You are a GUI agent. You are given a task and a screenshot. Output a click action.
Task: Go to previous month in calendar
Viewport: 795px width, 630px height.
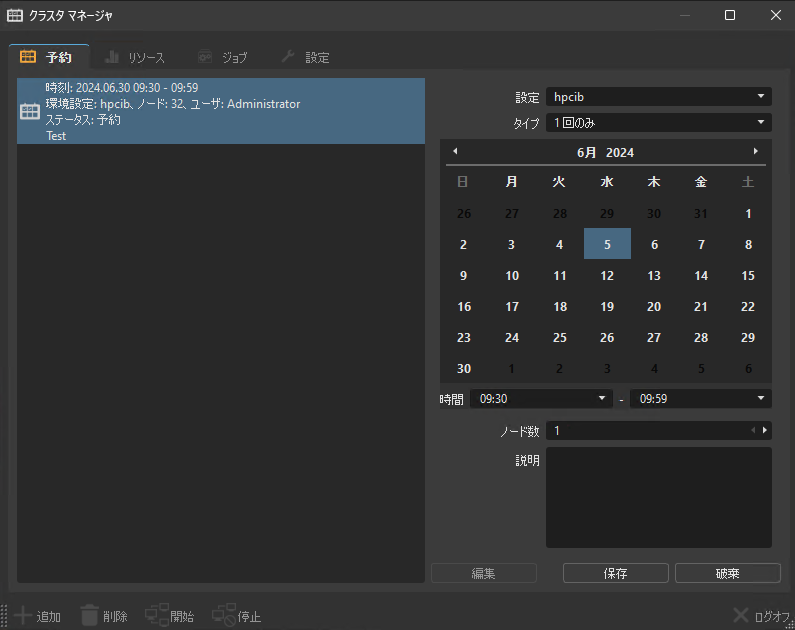pyautogui.click(x=455, y=151)
